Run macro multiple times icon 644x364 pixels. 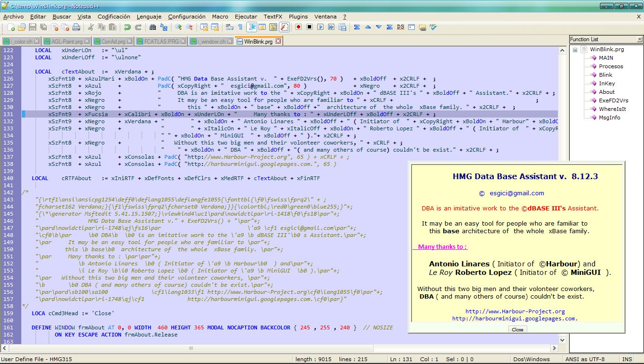click(x=331, y=27)
